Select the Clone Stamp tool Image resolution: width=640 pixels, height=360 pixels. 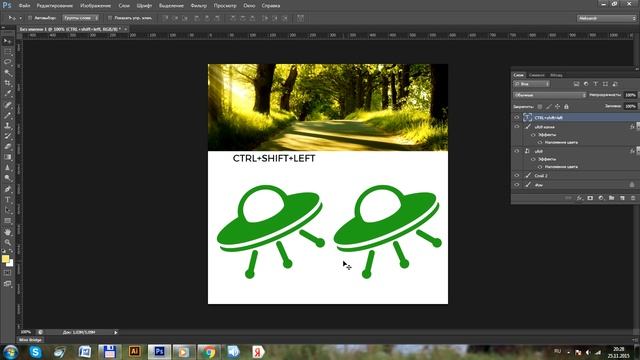[x=7, y=126]
